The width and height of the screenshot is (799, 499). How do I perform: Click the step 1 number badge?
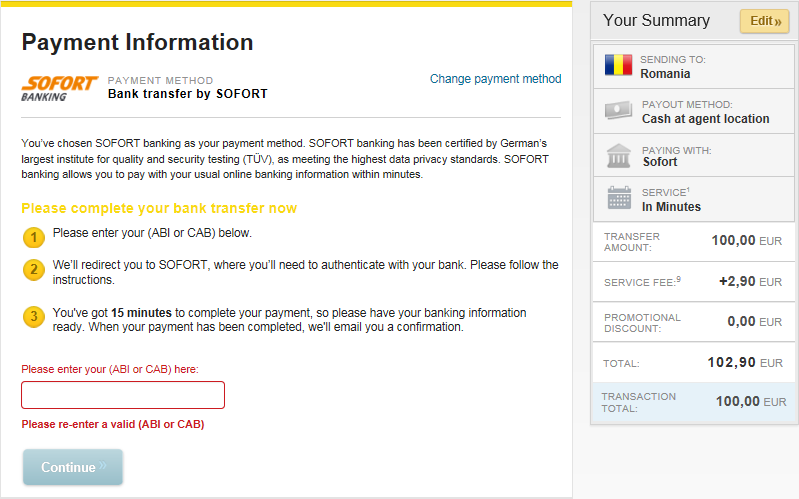pyautogui.click(x=34, y=237)
